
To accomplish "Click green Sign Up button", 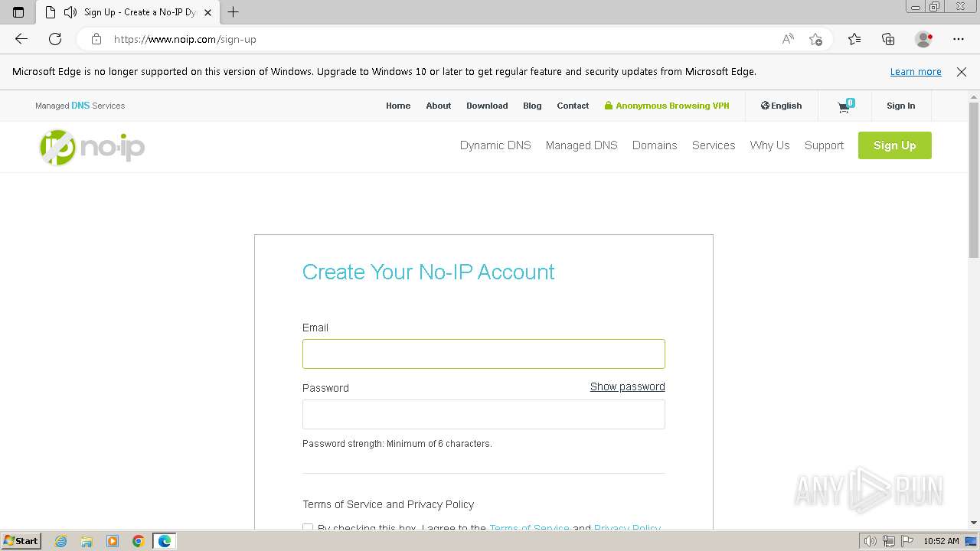I will [x=894, y=145].
